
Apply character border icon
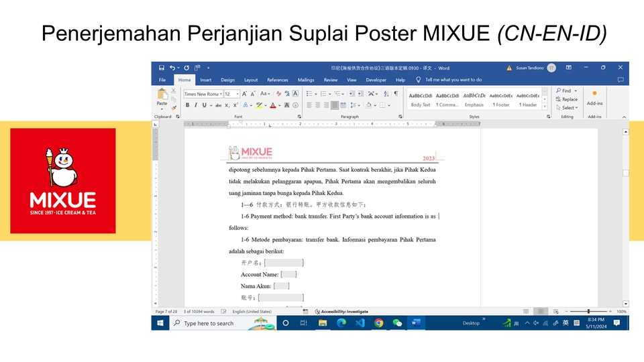click(x=295, y=94)
